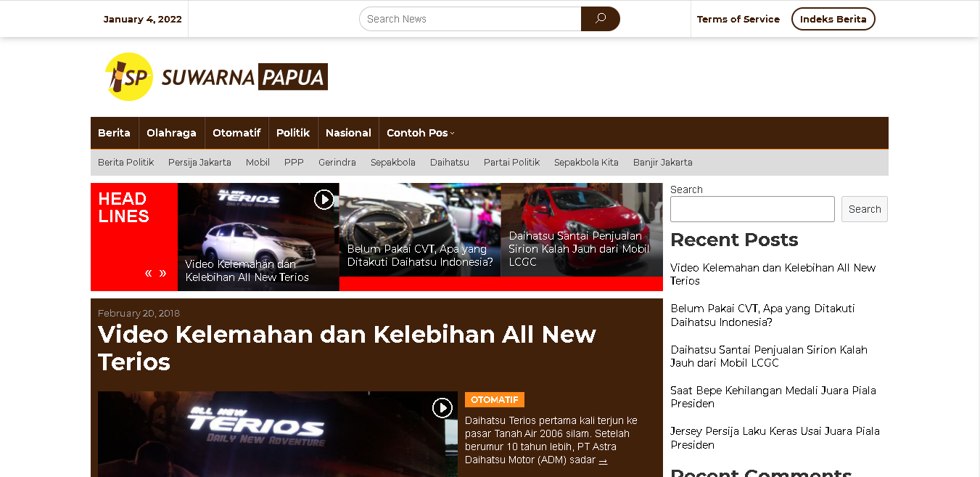Select Otomatif in main navigation
Image resolution: width=980 pixels, height=477 pixels.
pos(236,133)
